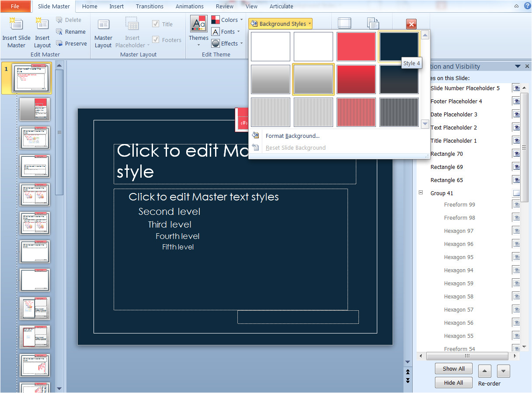Select the first slide master thumbnail
The width and height of the screenshot is (532, 393).
pyautogui.click(x=31, y=79)
